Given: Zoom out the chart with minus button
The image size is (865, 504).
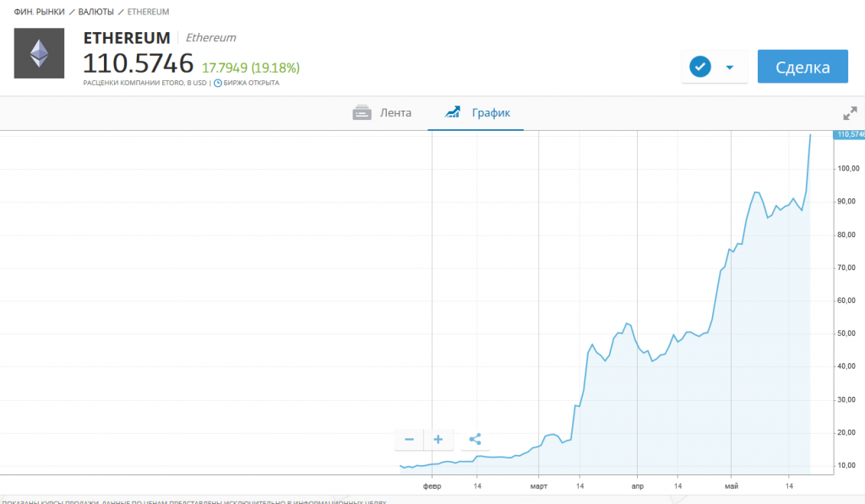Looking at the screenshot, I should point(409,439).
